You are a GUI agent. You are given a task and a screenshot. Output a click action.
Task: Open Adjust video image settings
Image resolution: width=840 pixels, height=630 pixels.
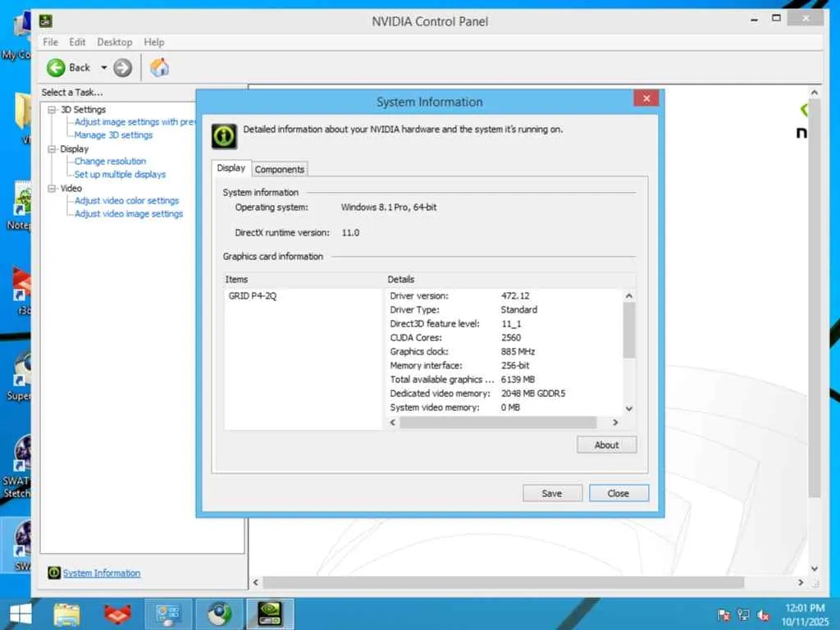[129, 214]
